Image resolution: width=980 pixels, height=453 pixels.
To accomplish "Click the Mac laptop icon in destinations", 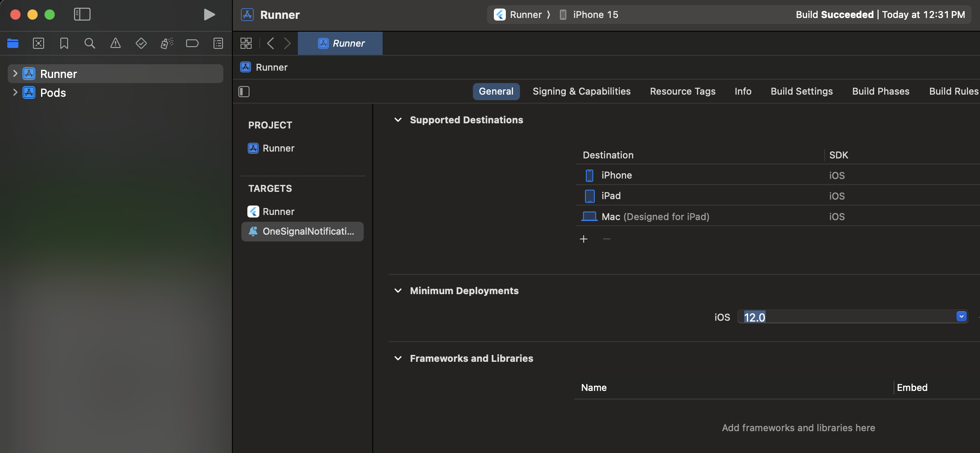I will (x=589, y=216).
